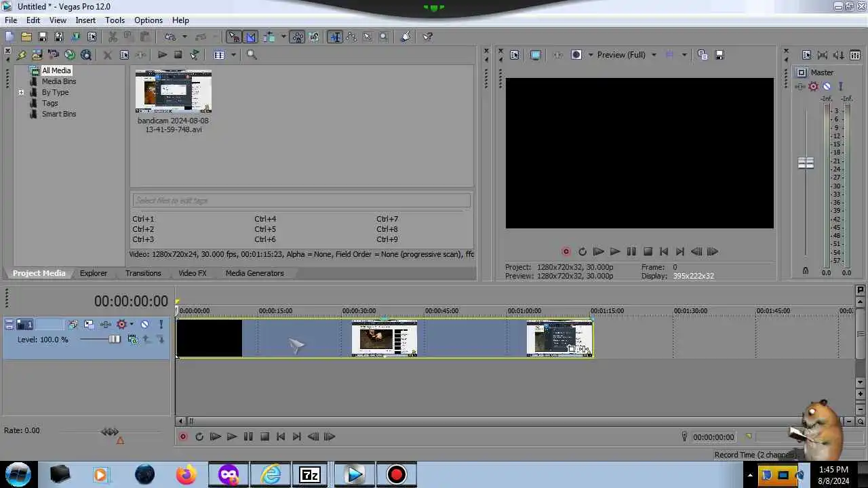The width and height of the screenshot is (868, 488).
Task: Click the Open folder toolbar icon
Action: pyautogui.click(x=26, y=37)
